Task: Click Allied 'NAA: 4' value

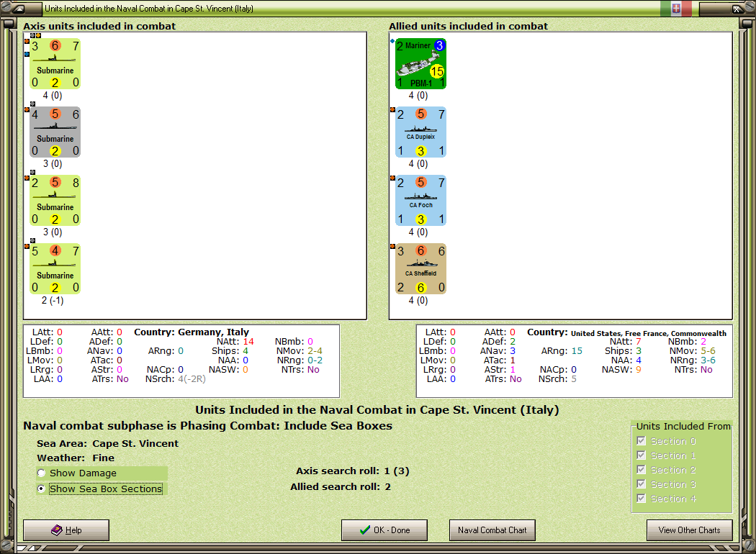Action: pyautogui.click(x=639, y=360)
